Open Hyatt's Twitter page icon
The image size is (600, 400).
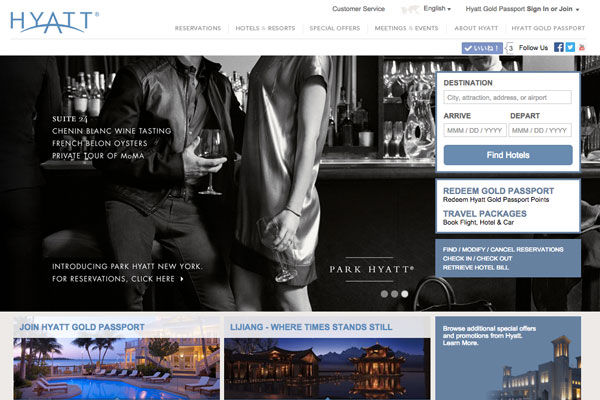570,47
